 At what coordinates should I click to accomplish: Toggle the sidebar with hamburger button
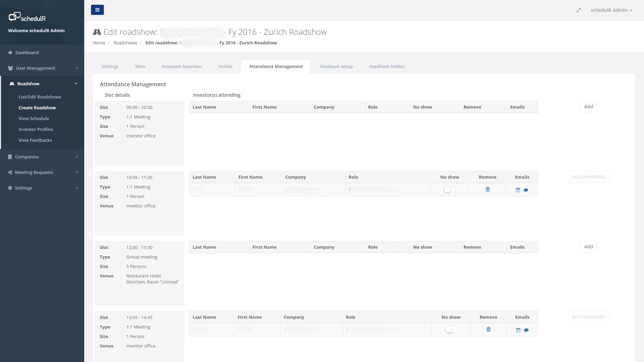click(97, 10)
